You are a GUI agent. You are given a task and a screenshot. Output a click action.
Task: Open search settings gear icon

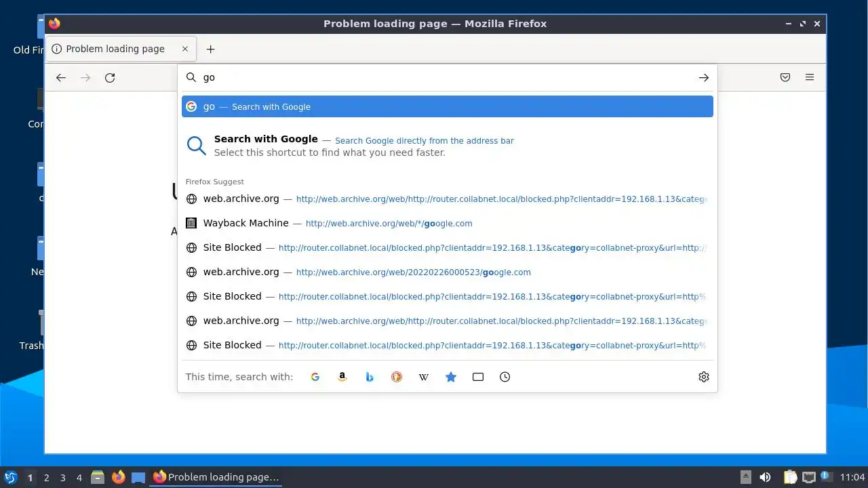point(704,377)
